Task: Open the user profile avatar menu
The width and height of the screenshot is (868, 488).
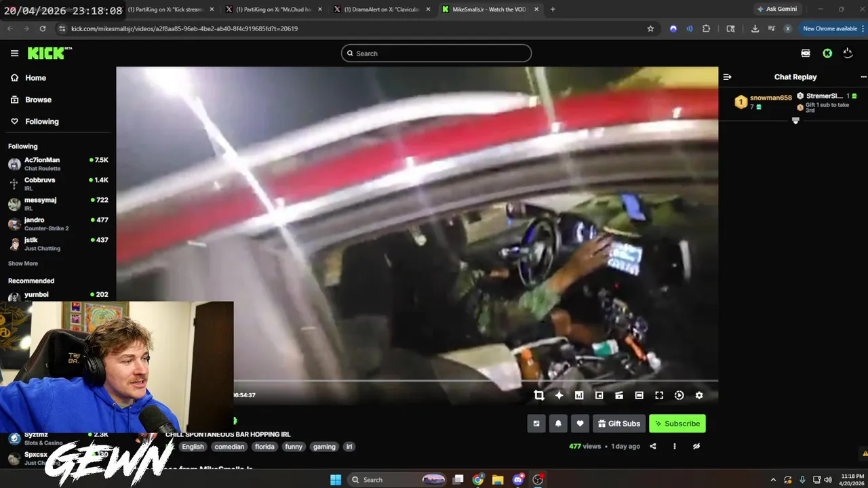Action: [x=848, y=54]
